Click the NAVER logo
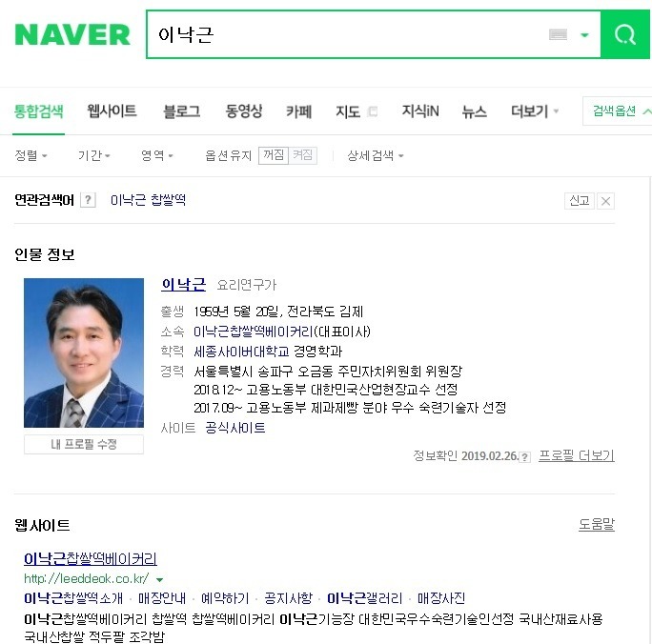 tap(72, 34)
